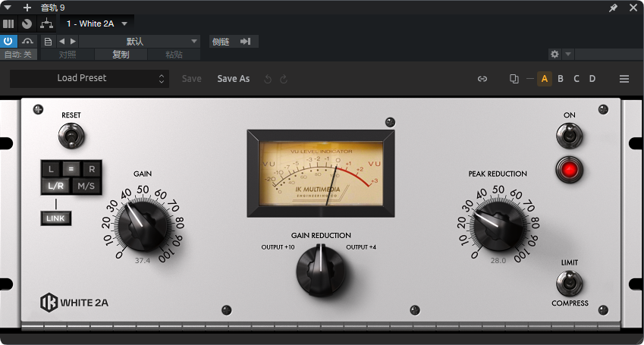
Task: Select preset slot B
Action: [x=561, y=79]
